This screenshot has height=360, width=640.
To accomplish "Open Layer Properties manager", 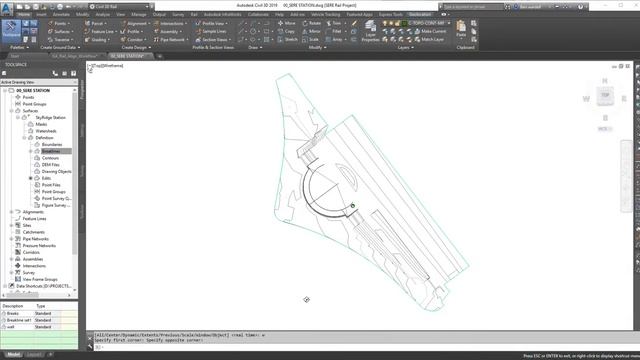I will click(371, 31).
